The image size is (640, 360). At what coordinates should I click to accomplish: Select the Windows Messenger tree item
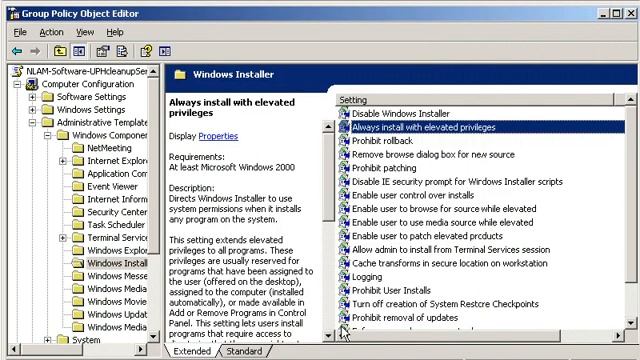click(117, 276)
